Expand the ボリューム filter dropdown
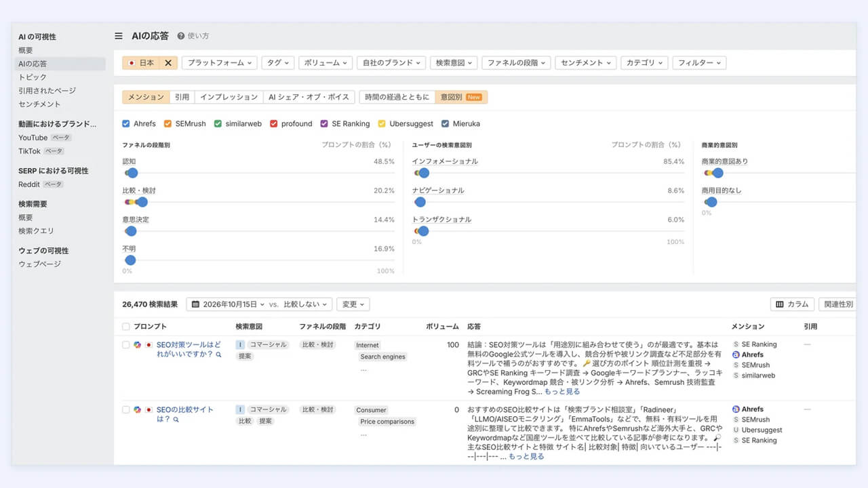Image resolution: width=868 pixels, height=488 pixels. point(325,62)
